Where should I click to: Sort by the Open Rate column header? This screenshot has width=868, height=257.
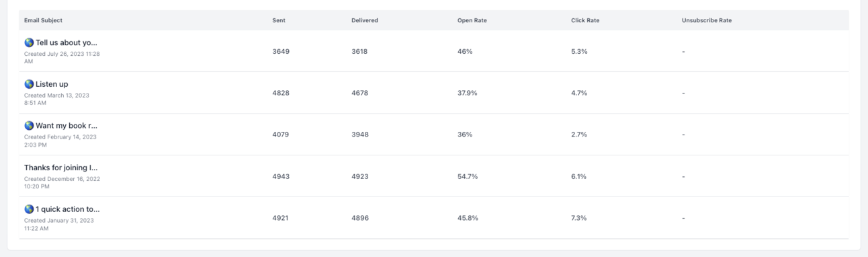point(472,21)
